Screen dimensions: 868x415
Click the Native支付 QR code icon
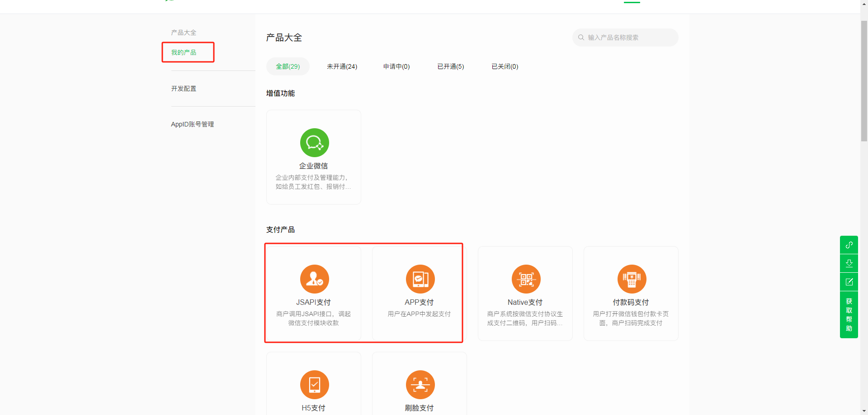[x=526, y=279]
